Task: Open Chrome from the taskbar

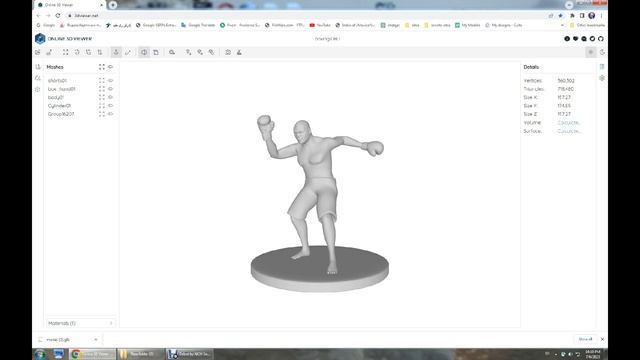Action: click(92, 354)
